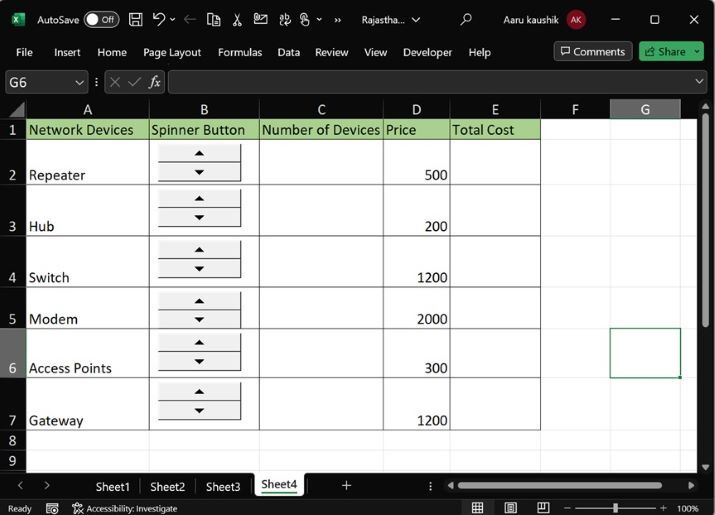This screenshot has width=715, height=515.
Task: Decrease the Repeater spinner down arrow
Action: point(199,172)
